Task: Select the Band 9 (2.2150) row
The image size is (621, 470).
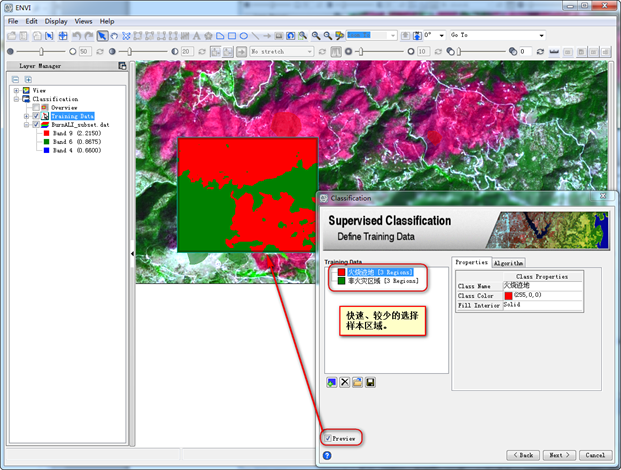Action: (x=72, y=133)
